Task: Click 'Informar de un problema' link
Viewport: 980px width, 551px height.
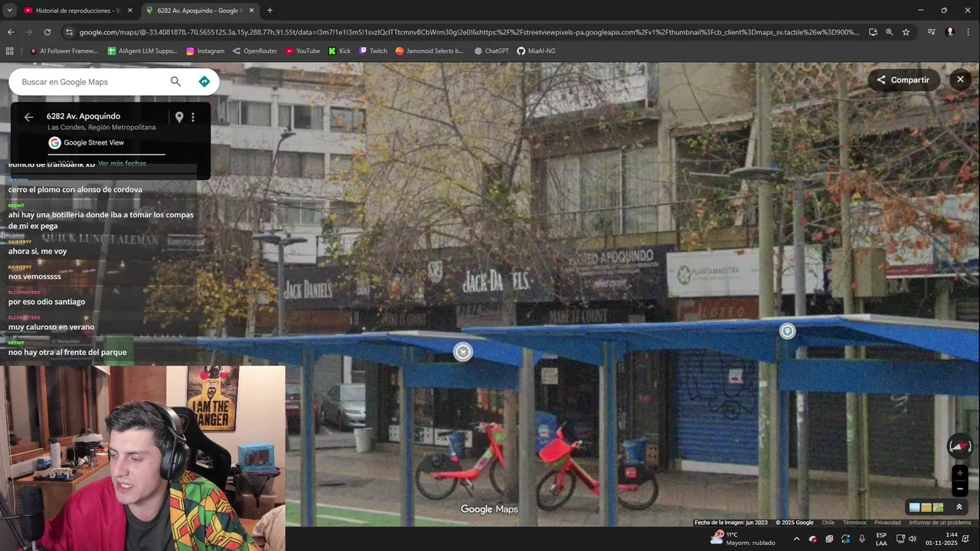Action: tap(939, 523)
